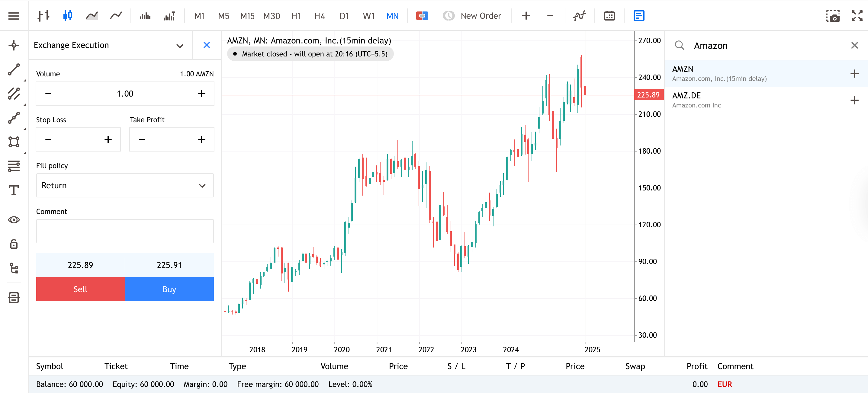
Task: Collapse the Exchange Execution panel
Action: (x=180, y=45)
